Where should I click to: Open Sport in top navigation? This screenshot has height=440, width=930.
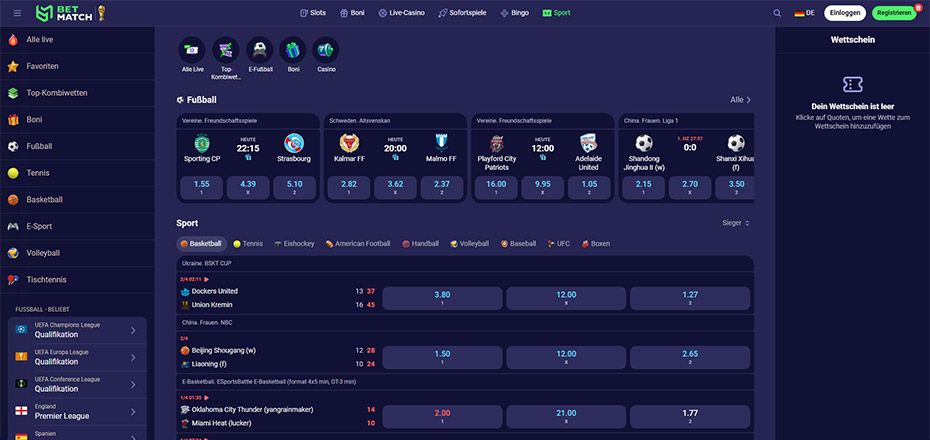point(556,12)
